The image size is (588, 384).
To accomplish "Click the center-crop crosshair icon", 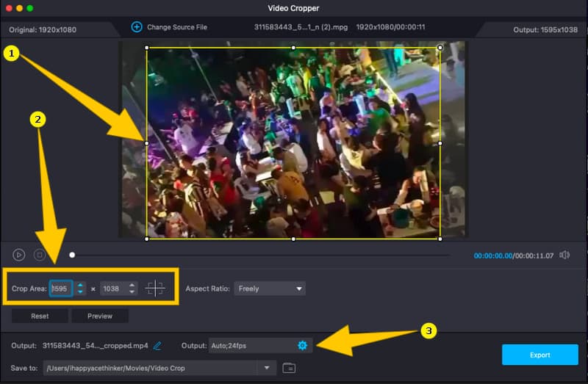I will point(155,289).
